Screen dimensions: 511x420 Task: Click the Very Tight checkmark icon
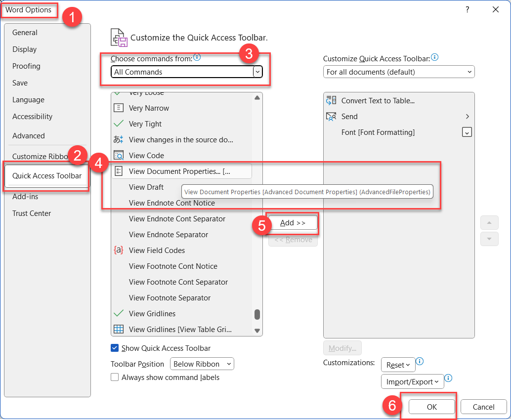(x=118, y=124)
